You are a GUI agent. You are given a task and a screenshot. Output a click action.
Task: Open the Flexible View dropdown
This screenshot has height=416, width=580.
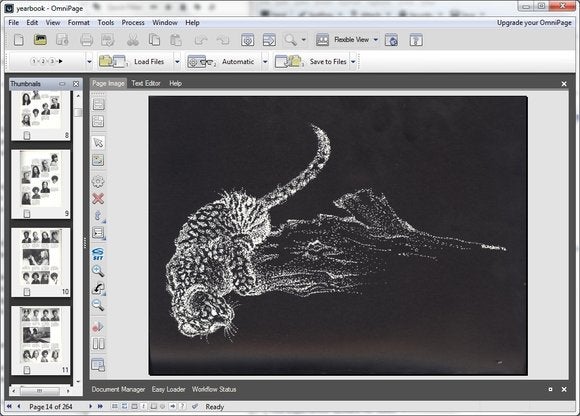pyautogui.click(x=376, y=40)
